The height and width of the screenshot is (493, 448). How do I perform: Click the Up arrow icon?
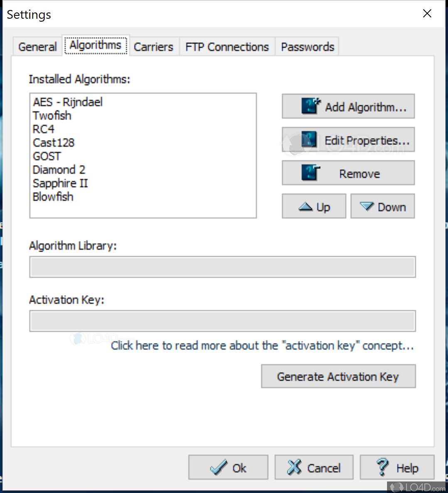(305, 206)
